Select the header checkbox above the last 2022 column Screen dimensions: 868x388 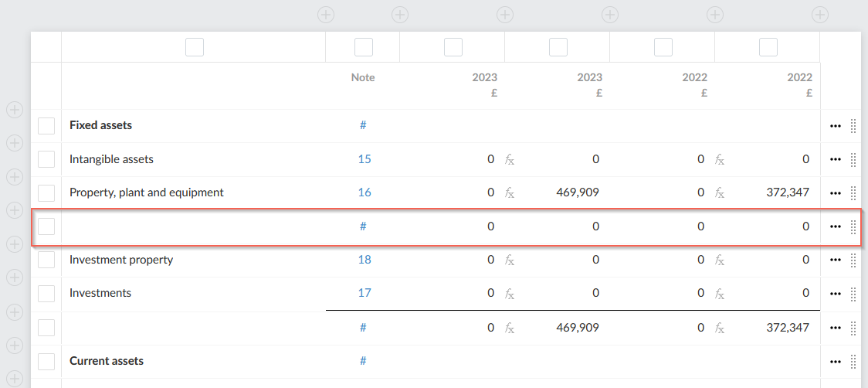pos(768,47)
